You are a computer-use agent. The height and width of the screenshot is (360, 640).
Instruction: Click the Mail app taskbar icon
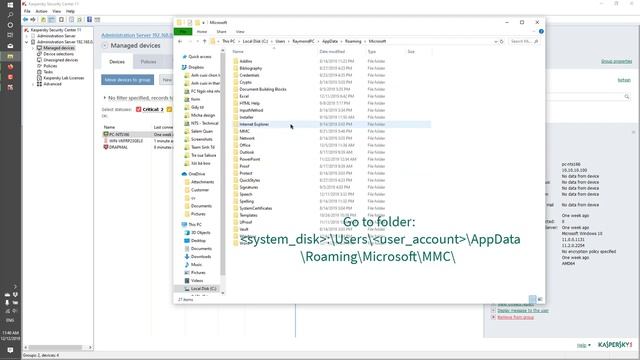pos(10,46)
